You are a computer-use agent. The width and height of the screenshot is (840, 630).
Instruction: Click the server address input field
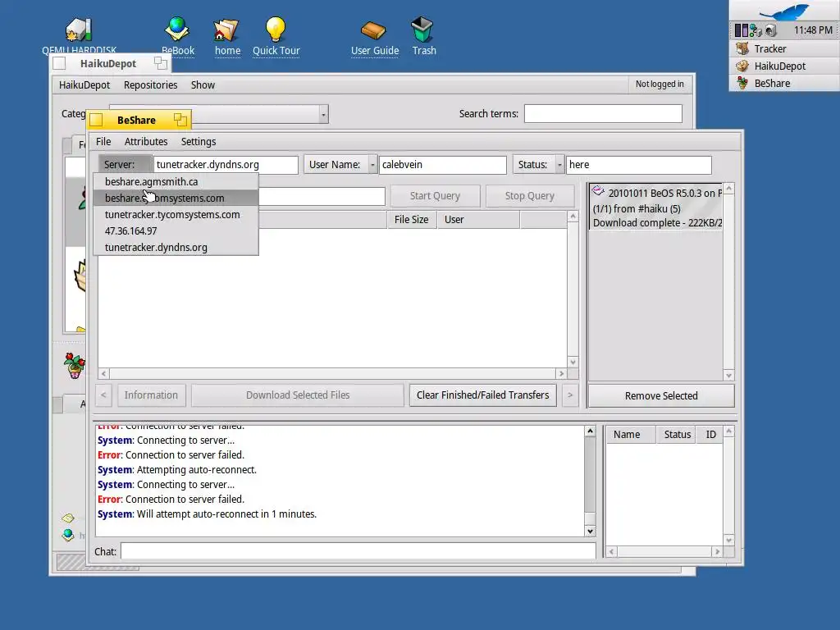226,164
